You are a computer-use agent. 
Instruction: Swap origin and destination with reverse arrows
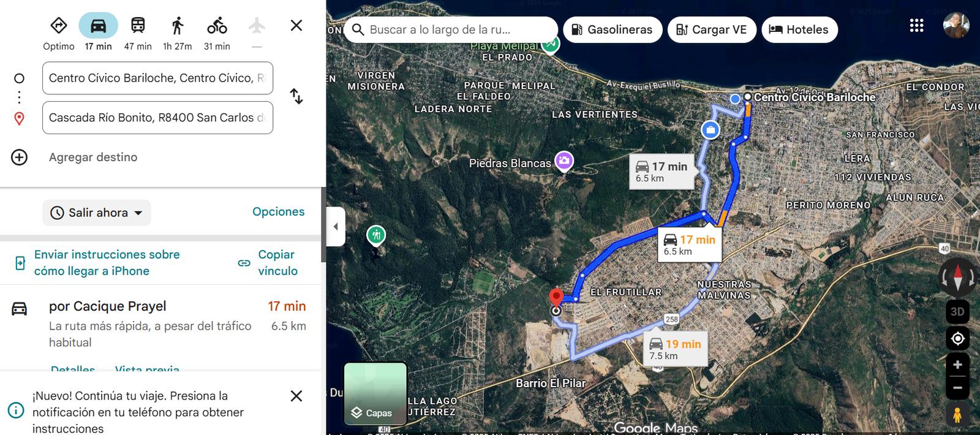[x=296, y=96]
